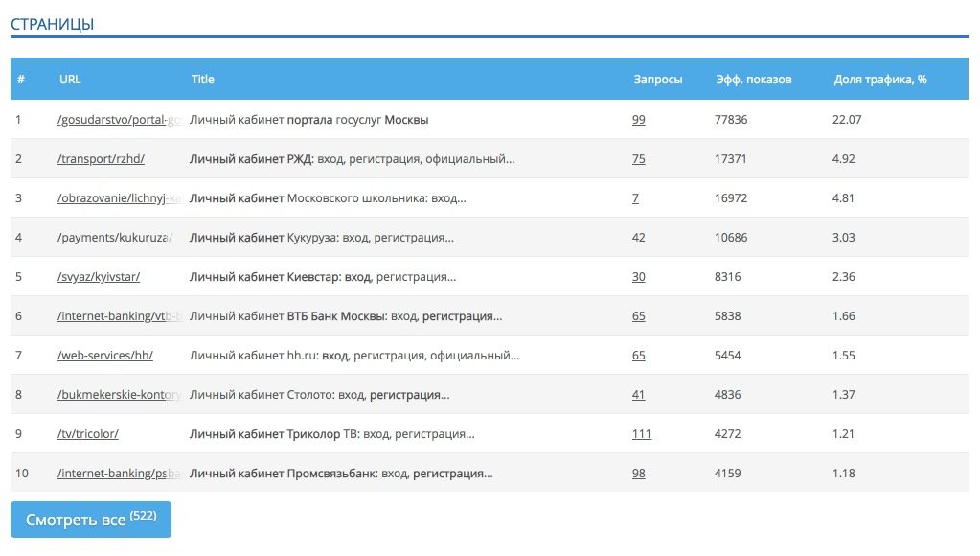Open queries count 7 for Московского школьника
980x556 pixels.
[x=635, y=198]
